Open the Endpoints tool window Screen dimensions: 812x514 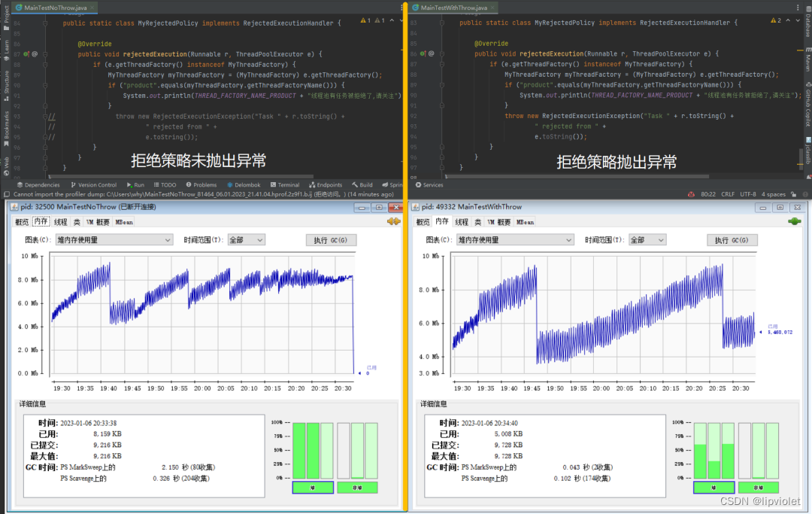326,185
